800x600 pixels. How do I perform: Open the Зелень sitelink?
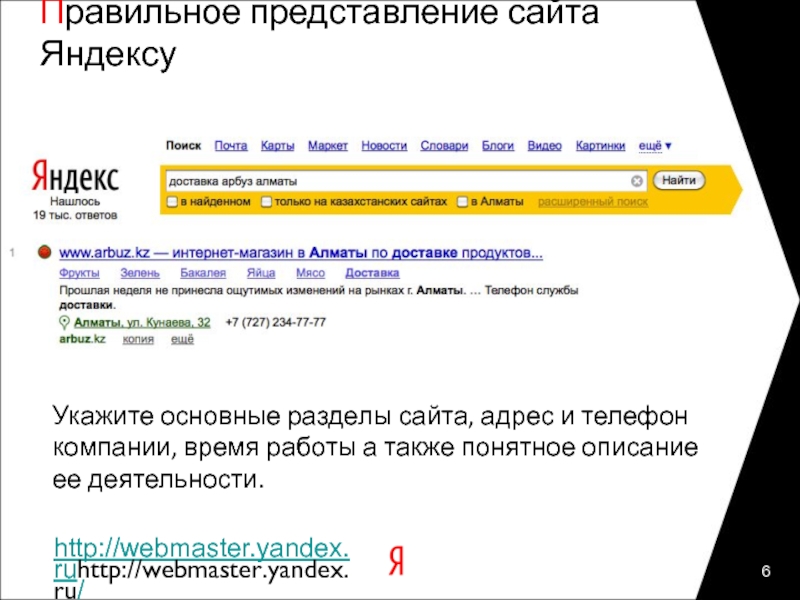140,273
